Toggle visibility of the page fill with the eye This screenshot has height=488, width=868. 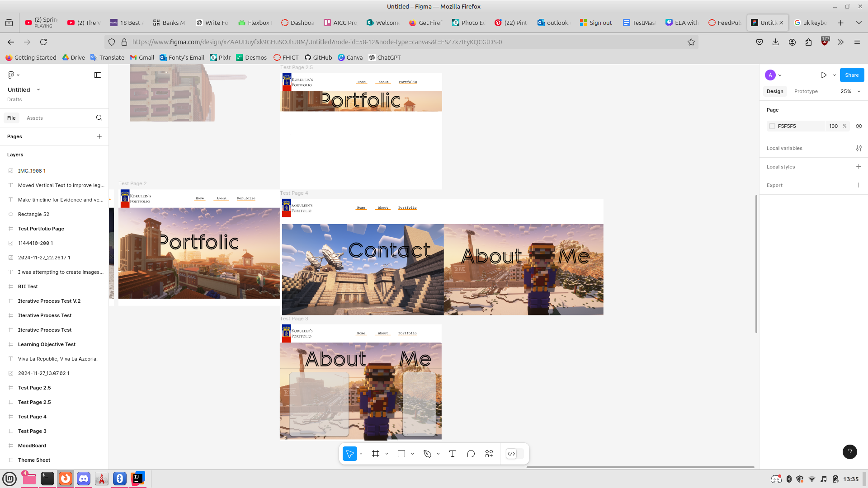pos(859,126)
